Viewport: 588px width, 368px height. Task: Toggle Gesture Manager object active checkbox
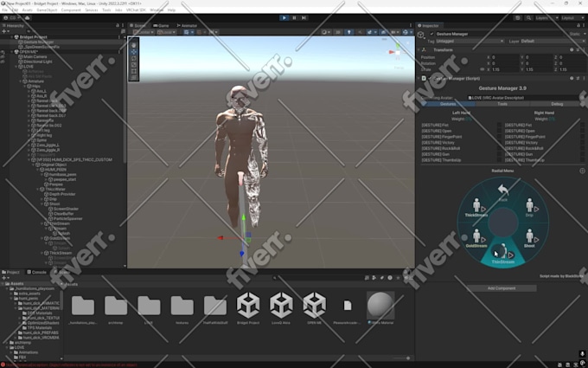[x=431, y=34]
